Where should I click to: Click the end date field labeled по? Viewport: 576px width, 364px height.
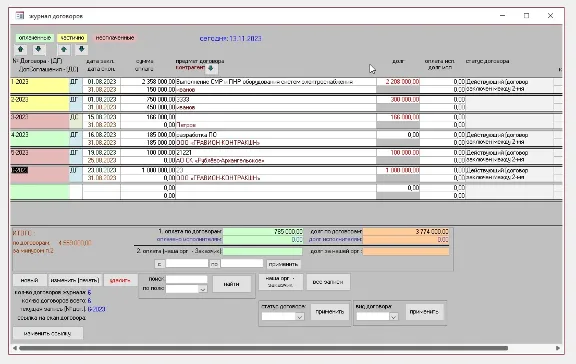click(242, 263)
